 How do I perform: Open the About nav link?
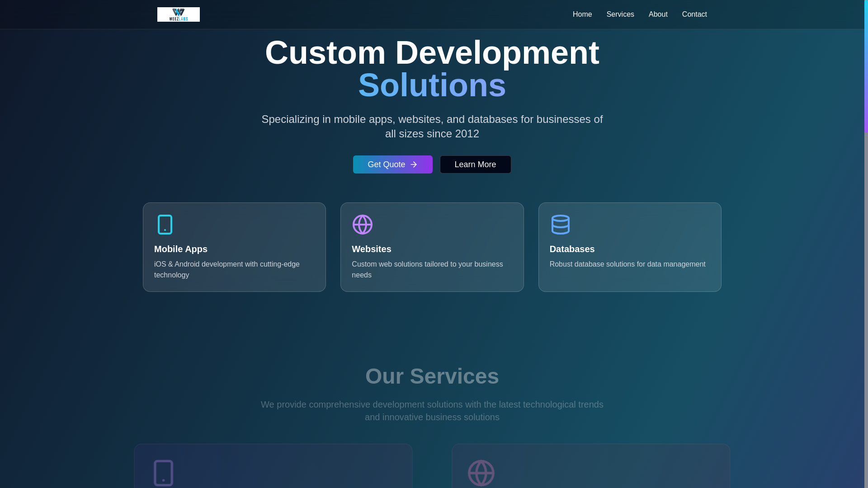point(658,14)
